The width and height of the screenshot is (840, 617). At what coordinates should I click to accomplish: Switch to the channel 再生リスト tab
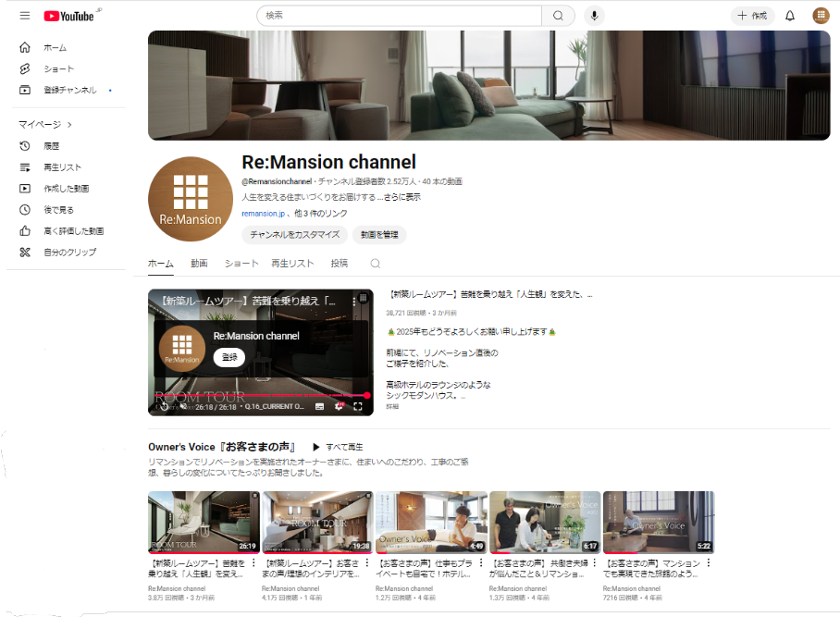coord(292,264)
